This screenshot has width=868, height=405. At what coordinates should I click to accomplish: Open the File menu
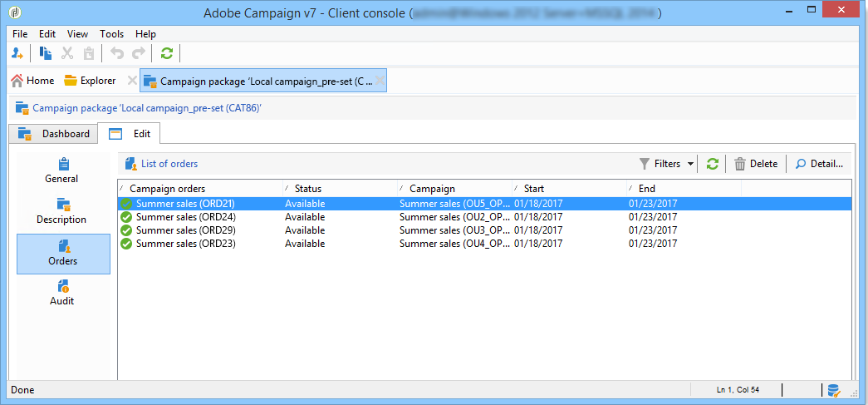pyautogui.click(x=20, y=34)
